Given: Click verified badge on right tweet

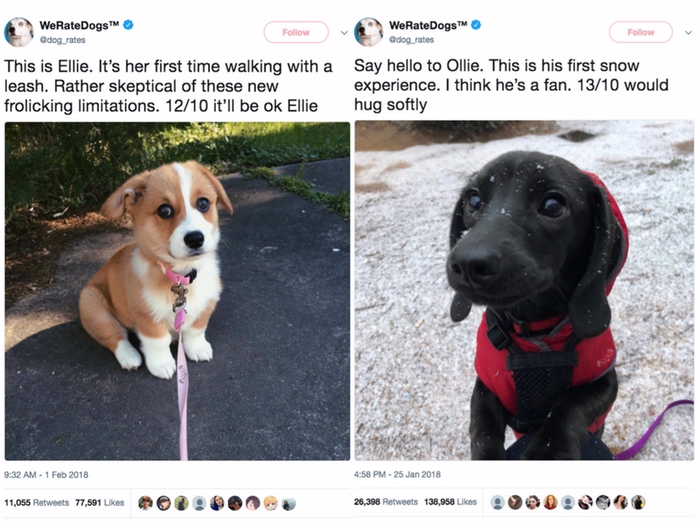Looking at the screenshot, I should coord(476,25).
